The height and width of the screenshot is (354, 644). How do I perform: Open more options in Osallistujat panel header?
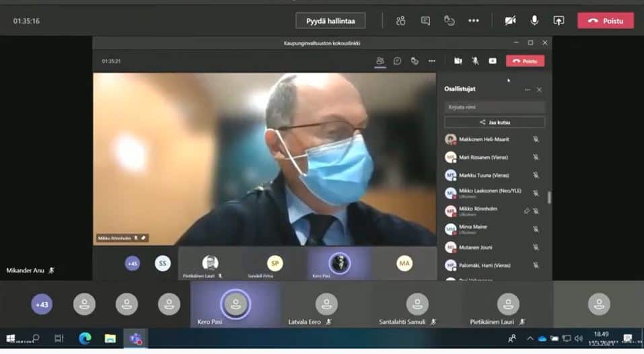click(528, 90)
